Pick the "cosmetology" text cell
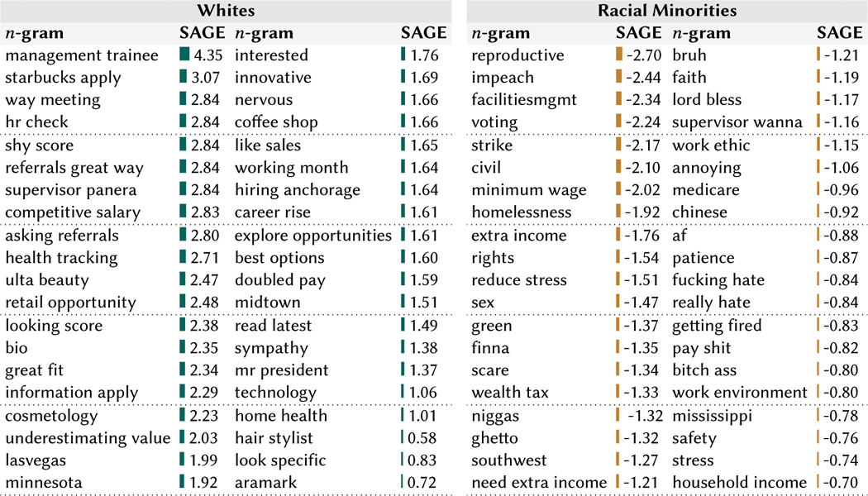 [51, 416]
